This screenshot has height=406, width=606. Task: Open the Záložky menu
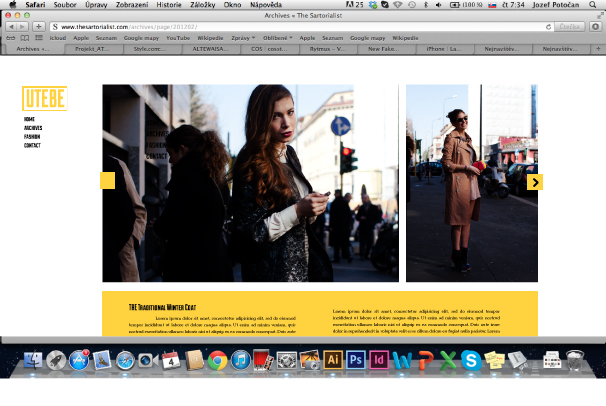click(202, 5)
